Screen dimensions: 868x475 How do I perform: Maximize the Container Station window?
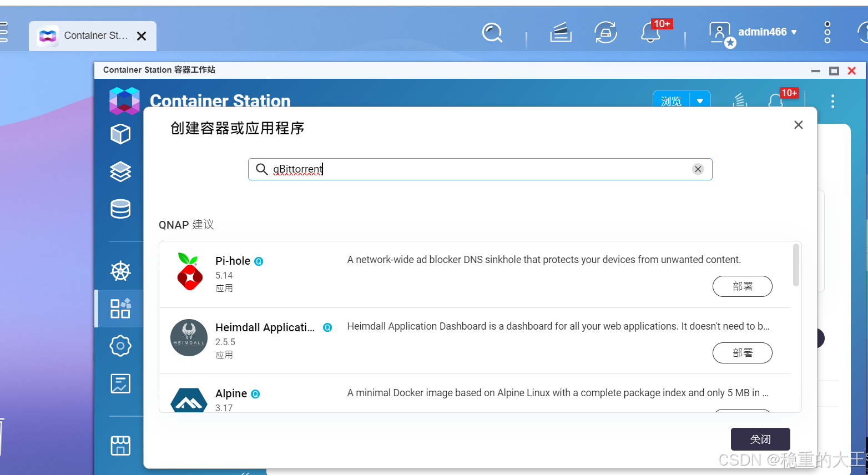(x=834, y=70)
